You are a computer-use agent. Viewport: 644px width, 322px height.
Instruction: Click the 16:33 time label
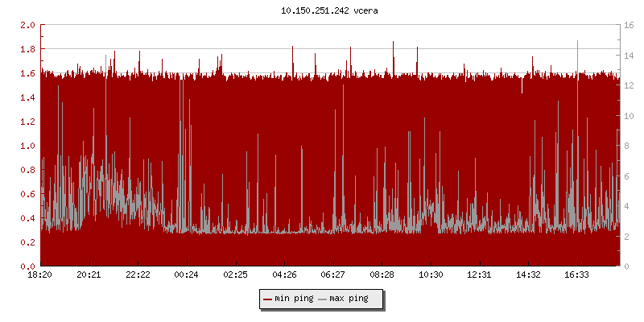tap(576, 275)
